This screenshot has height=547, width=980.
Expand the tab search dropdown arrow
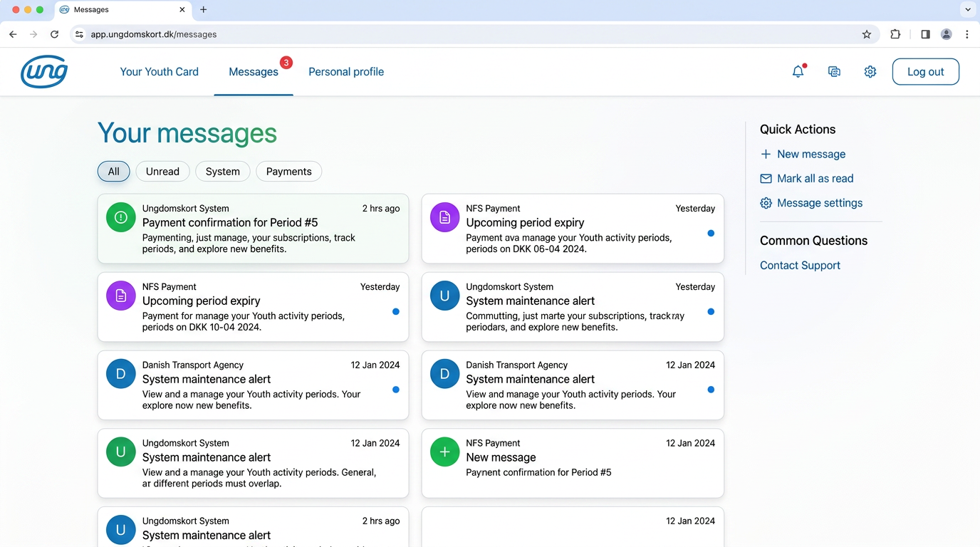pyautogui.click(x=967, y=10)
